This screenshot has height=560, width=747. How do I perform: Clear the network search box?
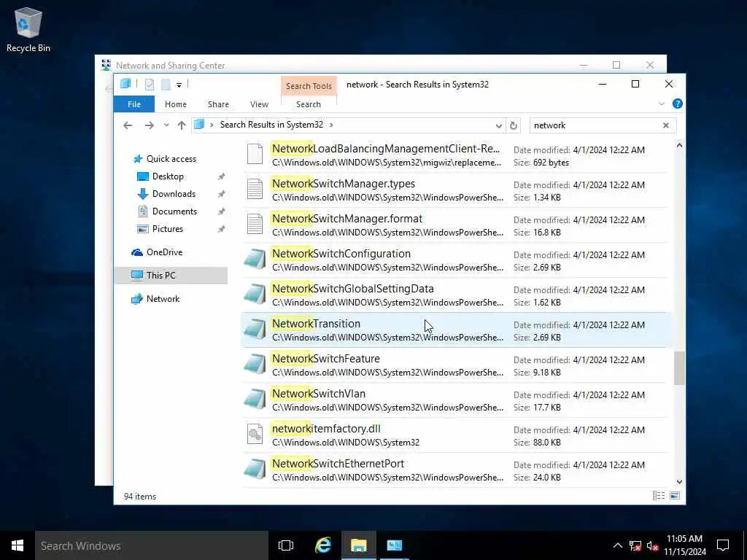pos(665,125)
